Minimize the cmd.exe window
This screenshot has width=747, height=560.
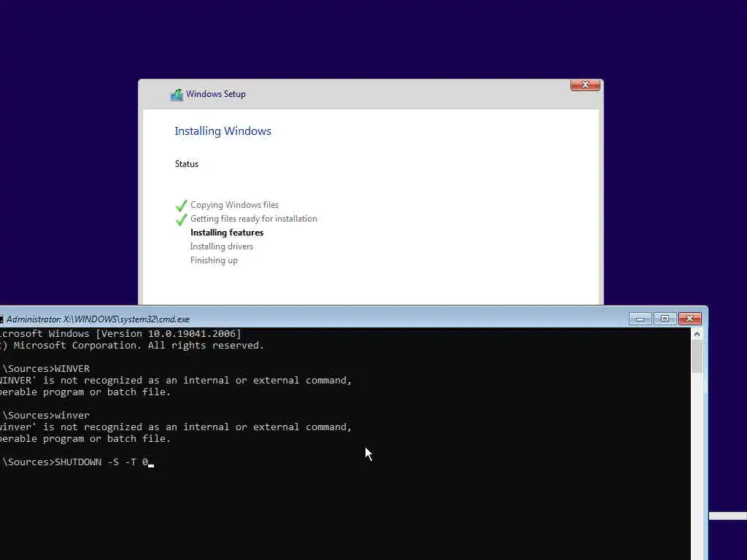coord(640,319)
